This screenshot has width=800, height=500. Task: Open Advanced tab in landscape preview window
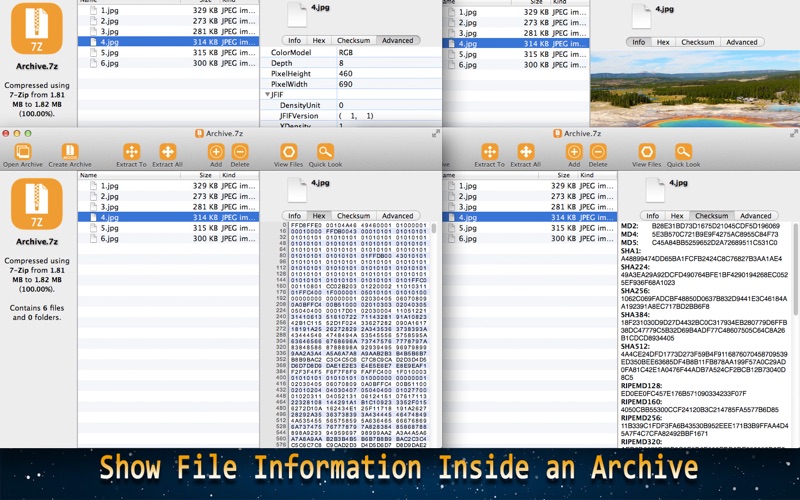point(742,42)
